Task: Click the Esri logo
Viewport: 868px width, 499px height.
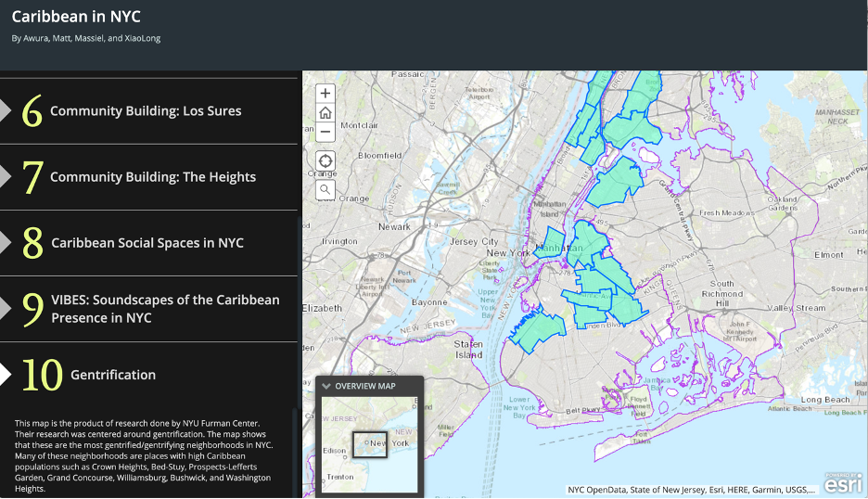Action: click(843, 483)
